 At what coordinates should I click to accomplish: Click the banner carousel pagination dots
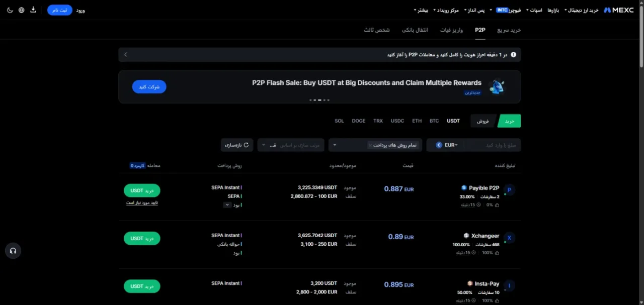pyautogui.click(x=319, y=100)
